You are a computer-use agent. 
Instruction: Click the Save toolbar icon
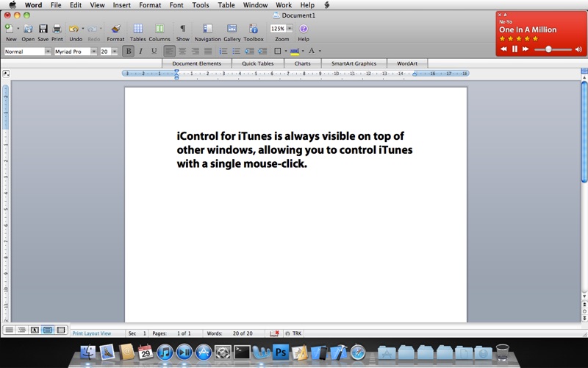tap(43, 29)
